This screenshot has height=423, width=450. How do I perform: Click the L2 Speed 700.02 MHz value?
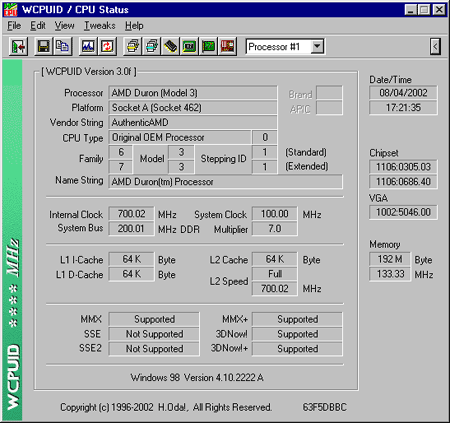[275, 288]
